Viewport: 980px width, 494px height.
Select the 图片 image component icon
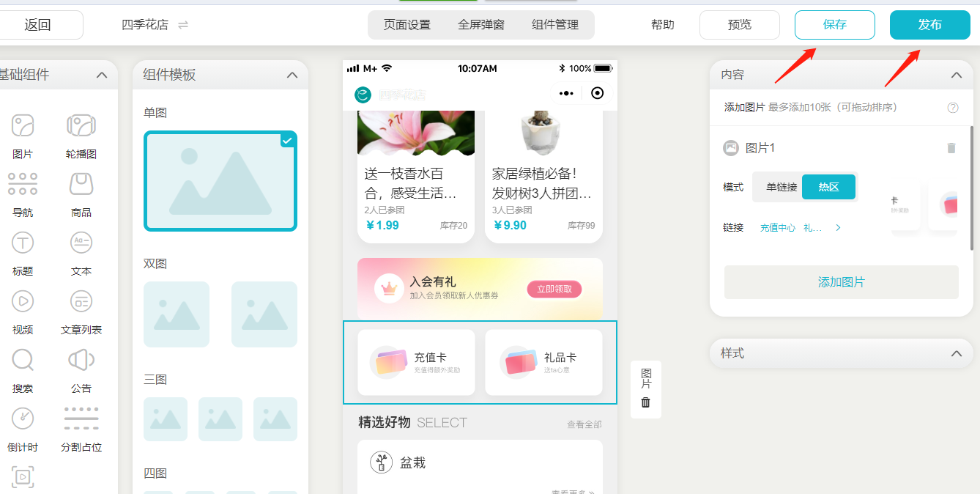pyautogui.click(x=23, y=126)
